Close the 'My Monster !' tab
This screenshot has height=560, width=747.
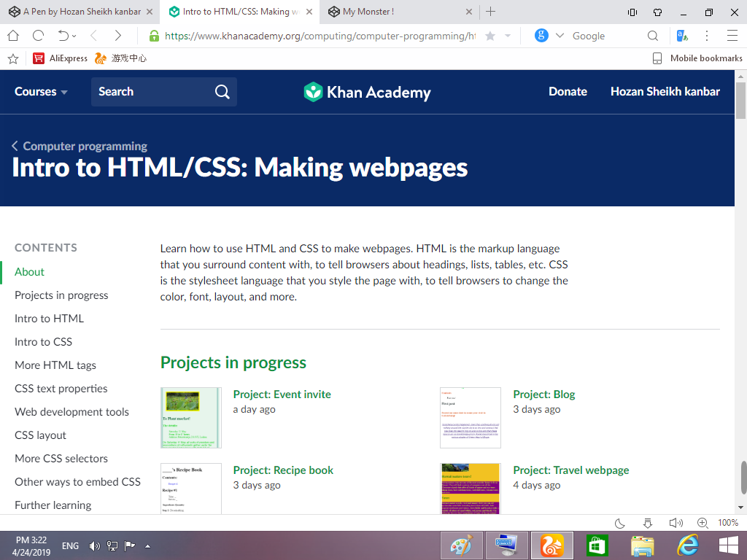(x=469, y=12)
